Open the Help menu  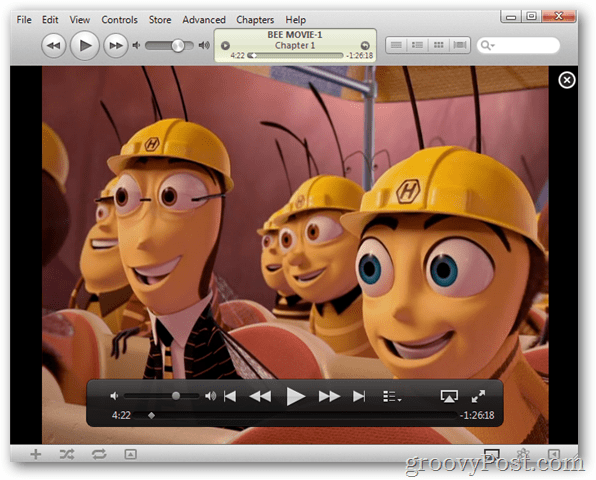[x=295, y=20]
